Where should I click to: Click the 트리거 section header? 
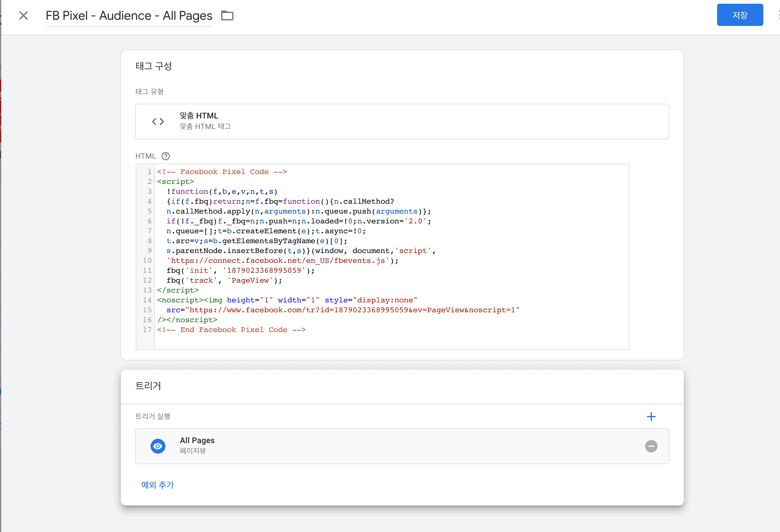[148, 386]
